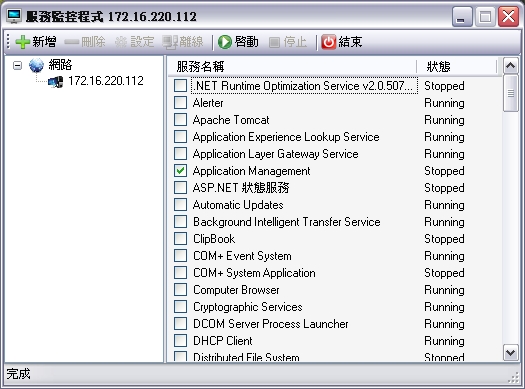Select the 172.16.220.112 computer node

(x=95, y=81)
